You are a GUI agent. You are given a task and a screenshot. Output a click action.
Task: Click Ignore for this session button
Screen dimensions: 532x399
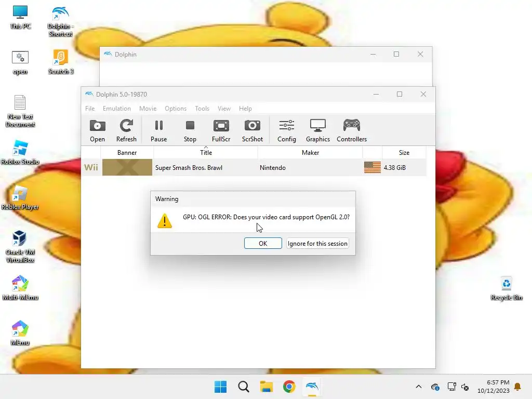(x=317, y=243)
